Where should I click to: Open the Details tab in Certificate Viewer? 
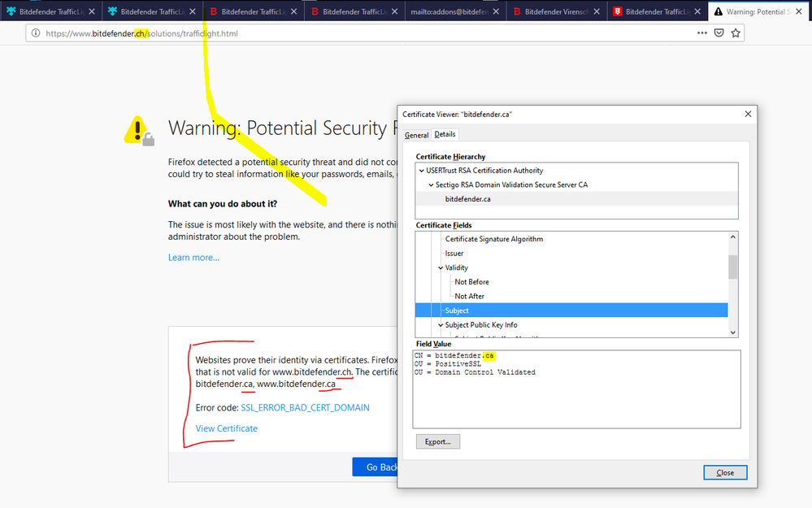click(x=445, y=134)
